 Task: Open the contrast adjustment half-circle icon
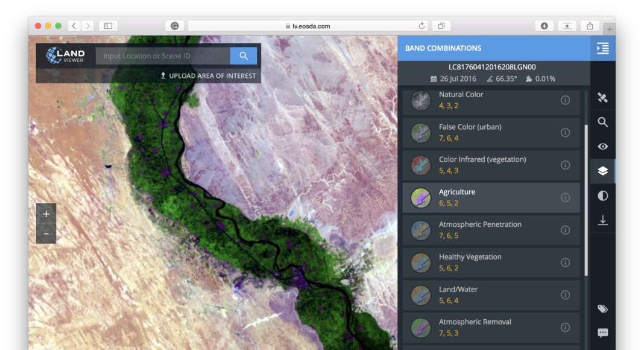click(x=602, y=196)
